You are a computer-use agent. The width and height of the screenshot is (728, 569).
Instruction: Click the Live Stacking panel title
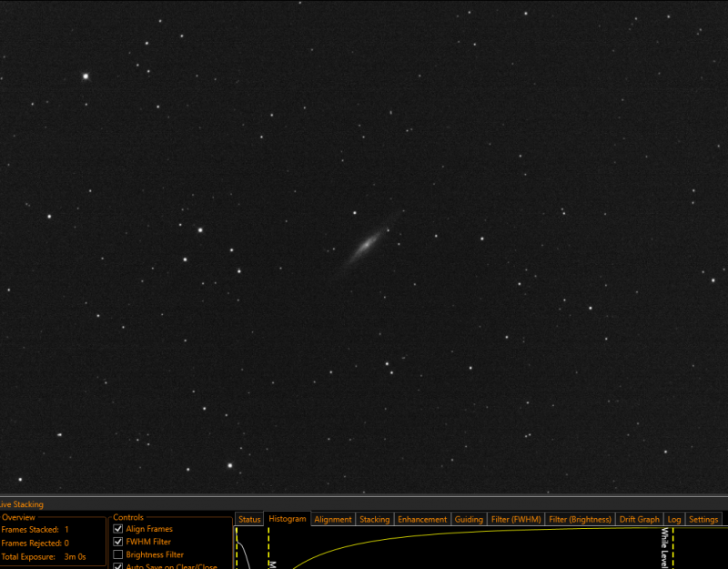click(x=21, y=504)
